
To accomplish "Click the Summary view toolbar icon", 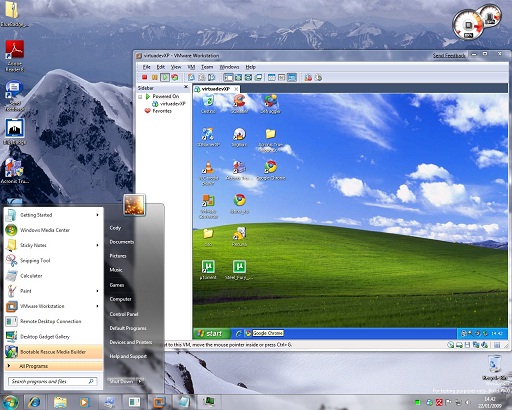I will 272,77.
